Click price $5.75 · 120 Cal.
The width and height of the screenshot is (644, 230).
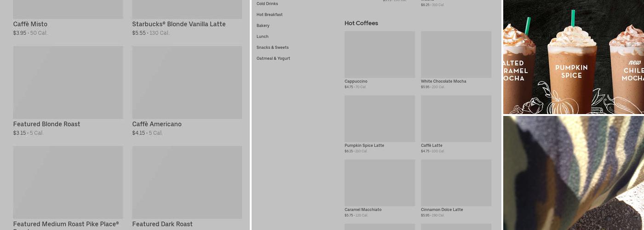point(356,215)
